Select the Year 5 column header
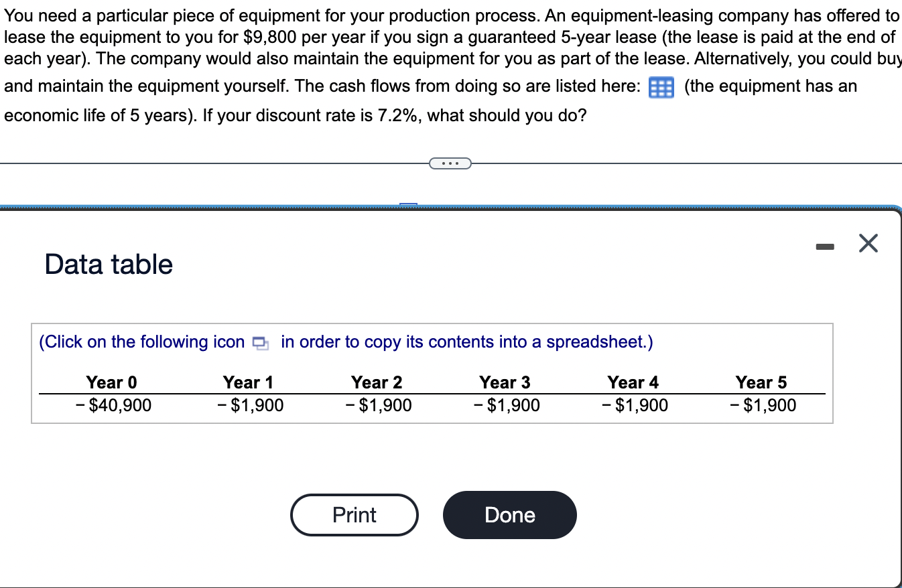902x588 pixels. tap(761, 382)
